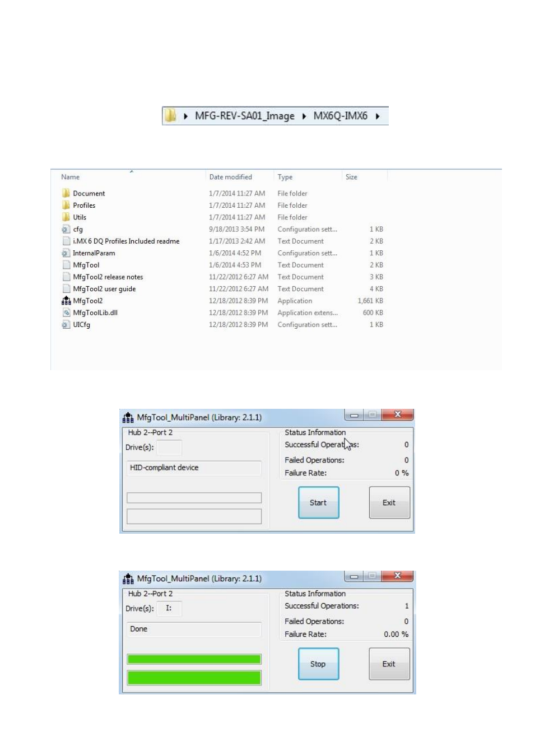
Task: Select the InternalParam settings file icon
Action: click(66, 253)
